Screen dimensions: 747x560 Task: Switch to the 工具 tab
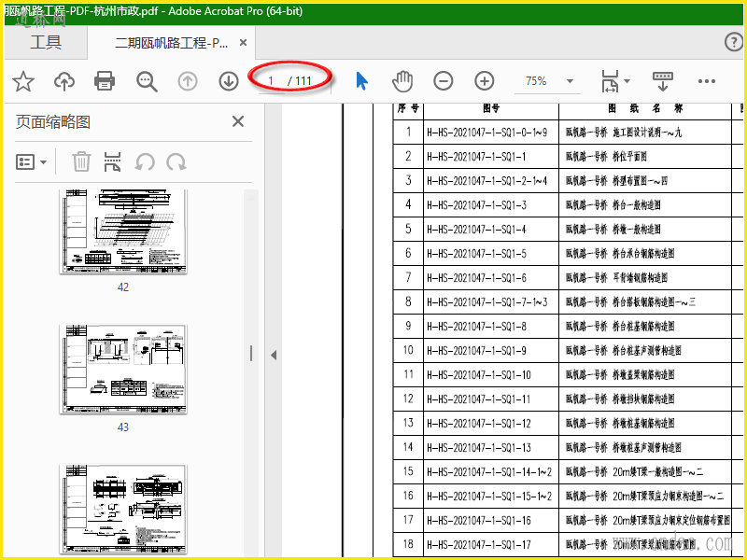click(x=46, y=42)
